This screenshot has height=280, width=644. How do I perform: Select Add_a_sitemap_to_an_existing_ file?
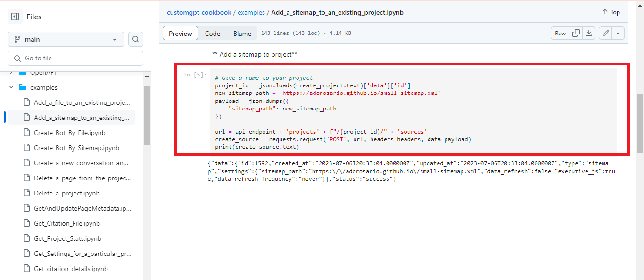pyautogui.click(x=81, y=118)
